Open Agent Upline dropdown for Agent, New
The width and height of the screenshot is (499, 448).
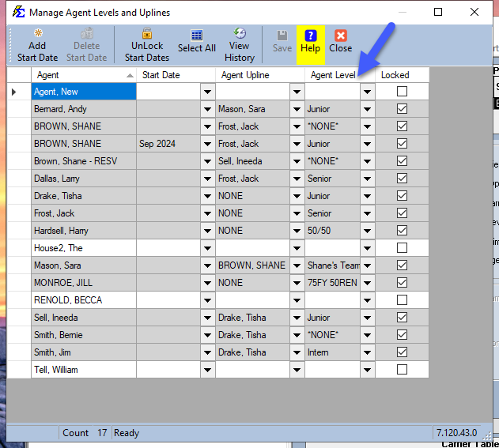click(x=297, y=92)
